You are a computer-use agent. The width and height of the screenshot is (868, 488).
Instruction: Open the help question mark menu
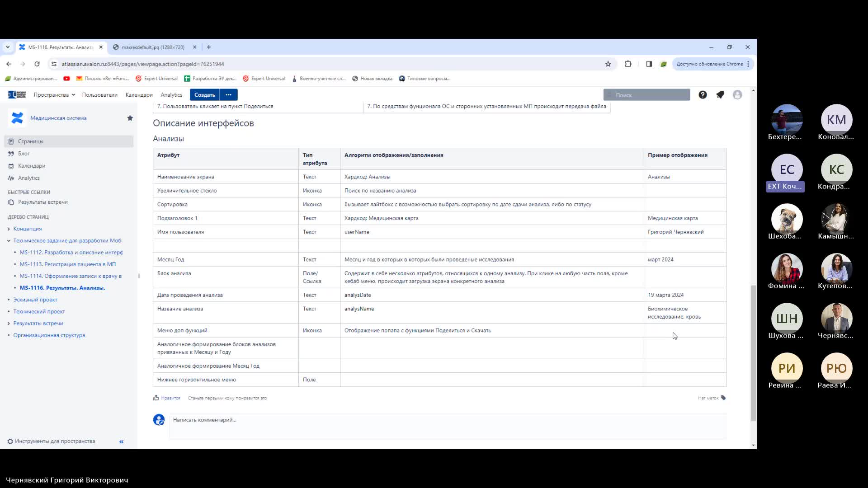tap(703, 94)
